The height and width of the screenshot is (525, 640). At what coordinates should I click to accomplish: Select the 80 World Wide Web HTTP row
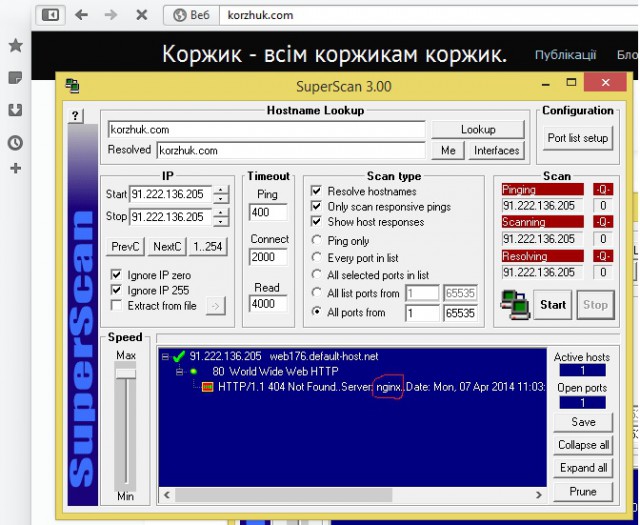(275, 372)
